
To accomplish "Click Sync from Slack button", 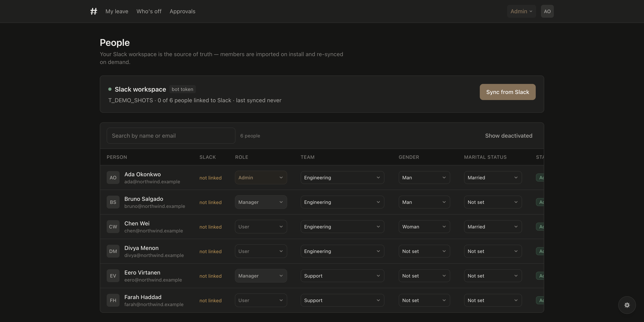I will coord(508,92).
